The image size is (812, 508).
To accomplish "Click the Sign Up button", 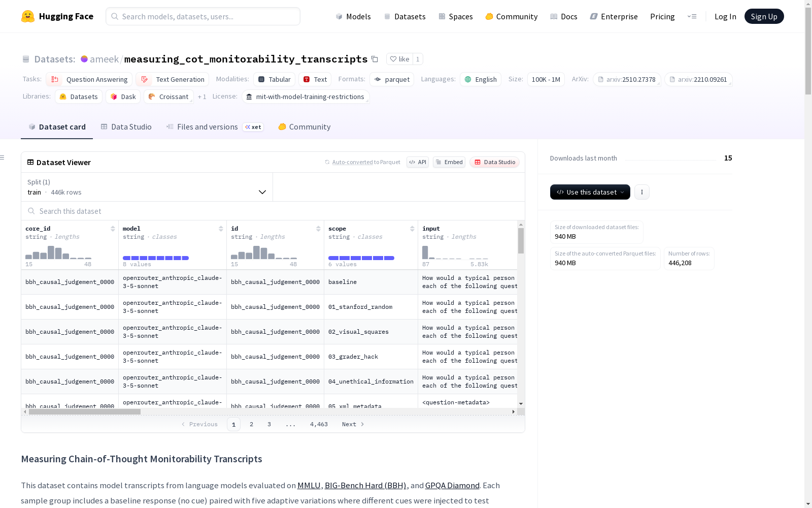I will click(764, 16).
